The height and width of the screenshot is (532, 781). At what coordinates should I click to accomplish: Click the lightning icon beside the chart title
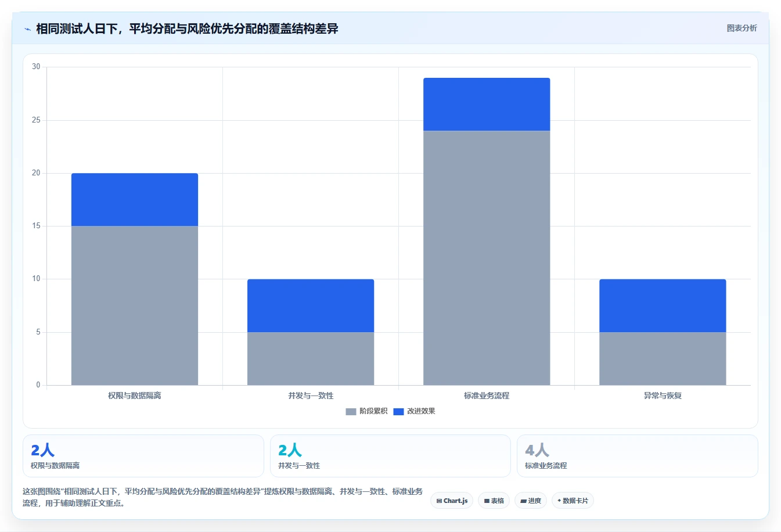click(x=27, y=29)
